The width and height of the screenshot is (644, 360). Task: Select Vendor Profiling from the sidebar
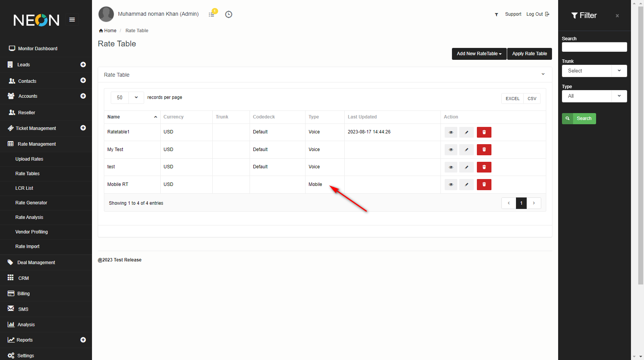31,232
